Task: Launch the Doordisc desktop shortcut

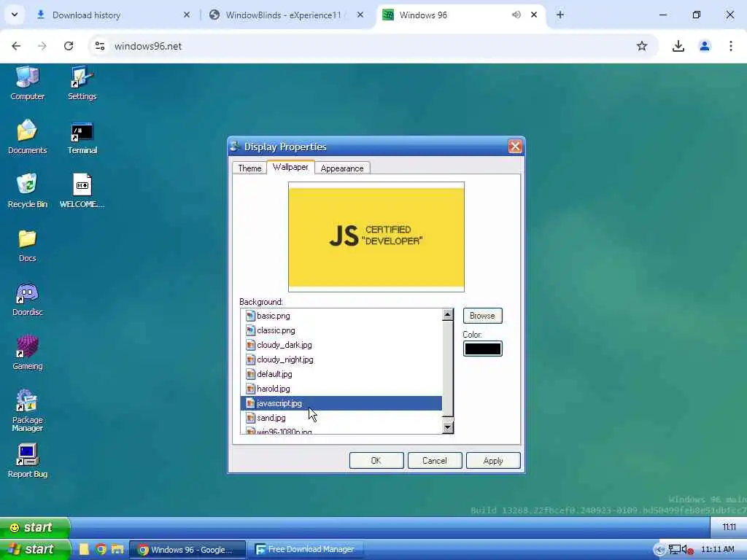Action: [x=27, y=299]
